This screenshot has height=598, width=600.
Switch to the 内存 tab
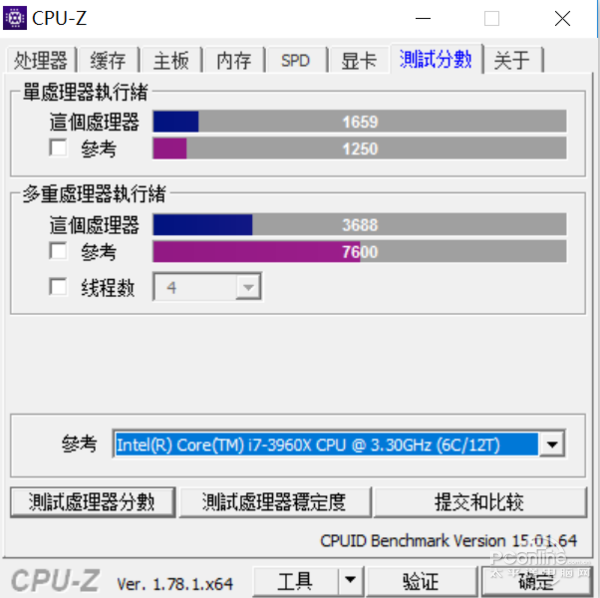234,60
